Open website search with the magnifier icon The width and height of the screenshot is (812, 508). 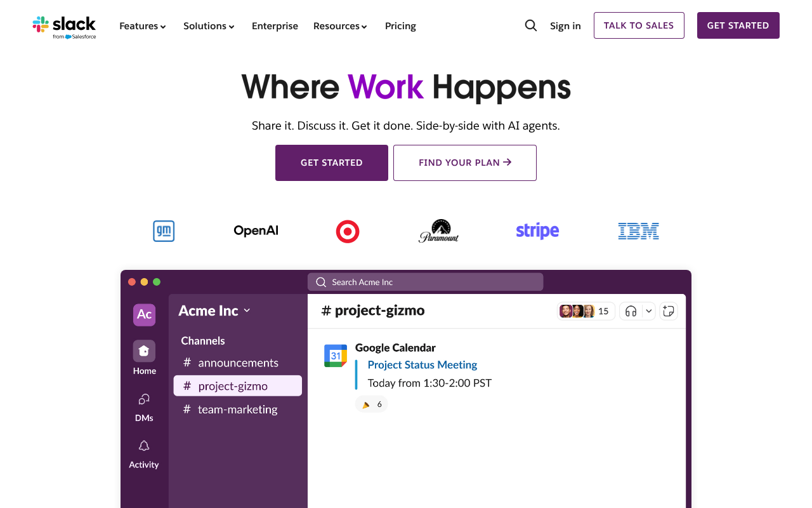[x=530, y=25]
